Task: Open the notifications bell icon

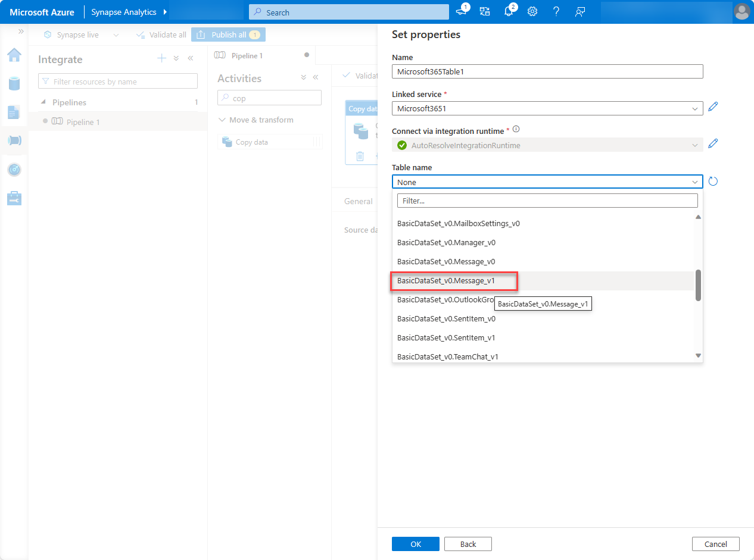Action: coord(508,12)
